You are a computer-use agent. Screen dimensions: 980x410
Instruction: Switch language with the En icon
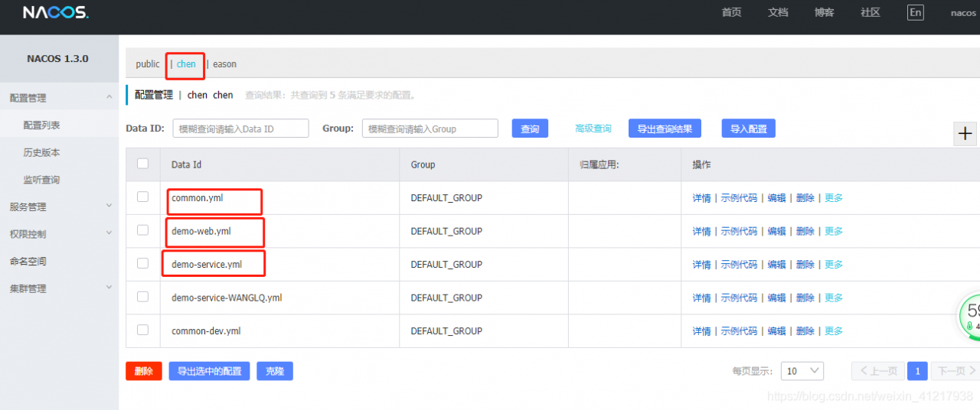pyautogui.click(x=915, y=12)
